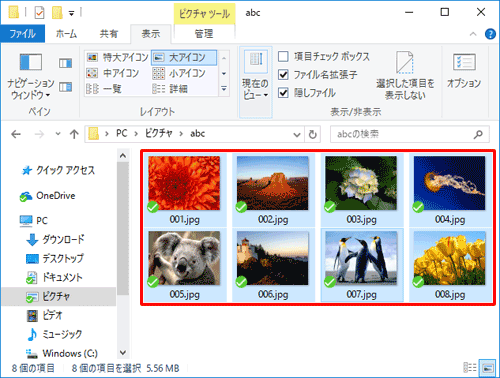Toggle the details pane icon

(x=65, y=87)
